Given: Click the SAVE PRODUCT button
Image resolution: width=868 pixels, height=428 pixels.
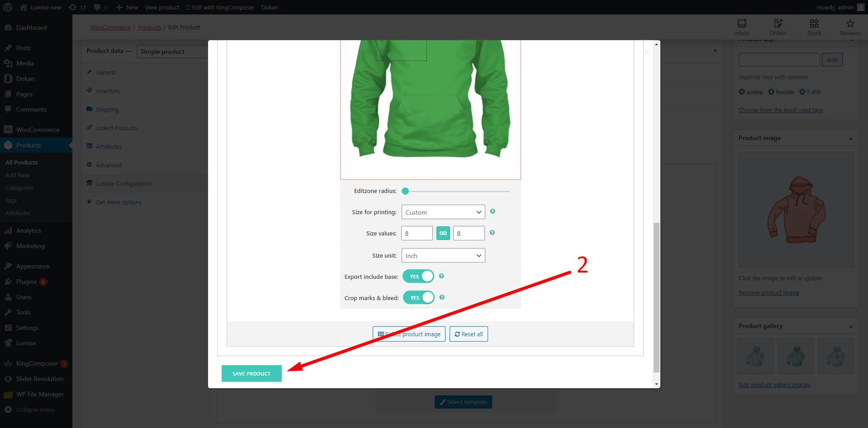Looking at the screenshot, I should pyautogui.click(x=251, y=373).
